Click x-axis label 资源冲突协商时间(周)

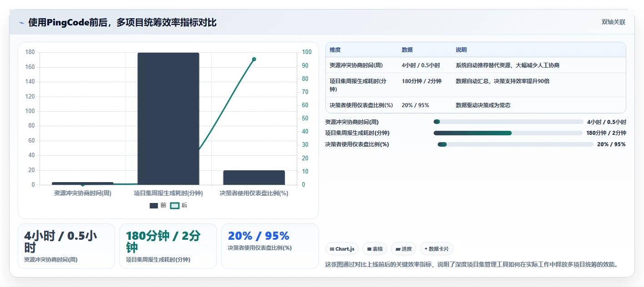point(83,193)
